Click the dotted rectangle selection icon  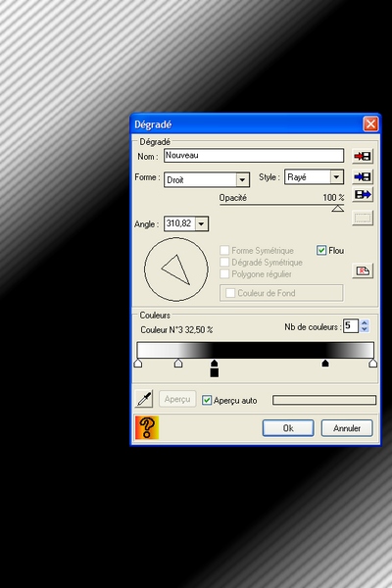point(363,218)
